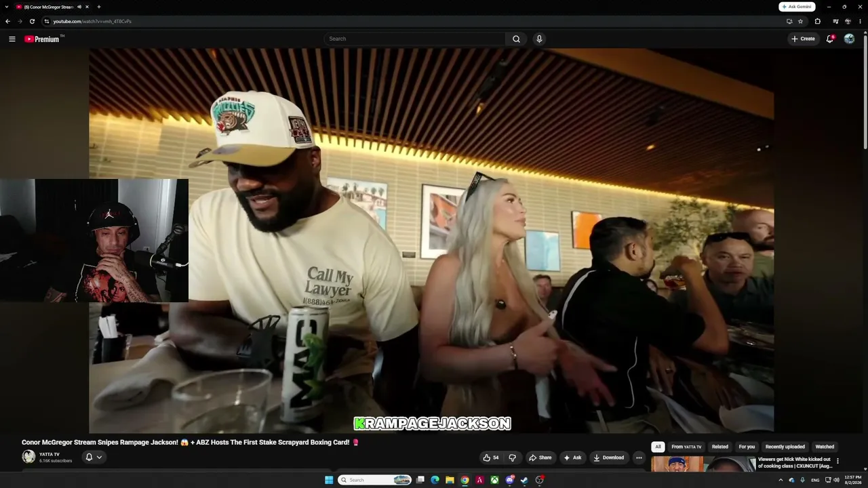Mute the tab via audio icon

coord(79,7)
